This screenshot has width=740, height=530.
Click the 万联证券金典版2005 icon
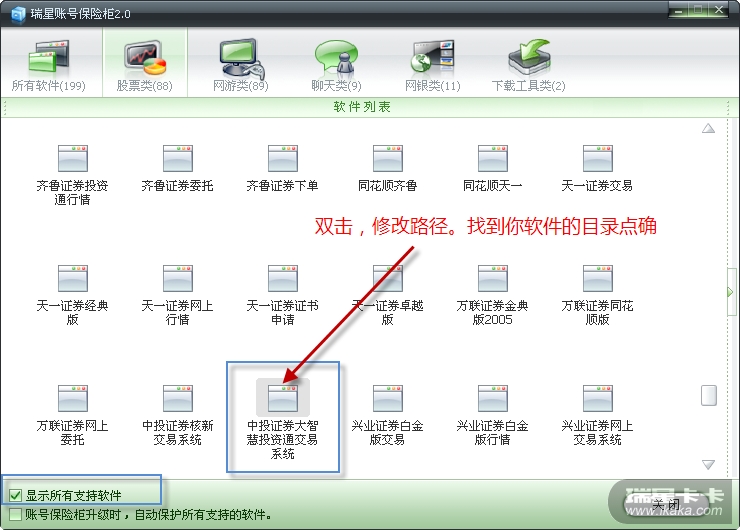click(493, 278)
